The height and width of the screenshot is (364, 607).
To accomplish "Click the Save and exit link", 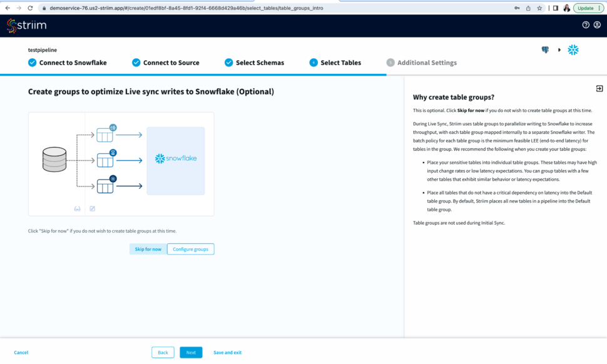I will click(x=227, y=353).
